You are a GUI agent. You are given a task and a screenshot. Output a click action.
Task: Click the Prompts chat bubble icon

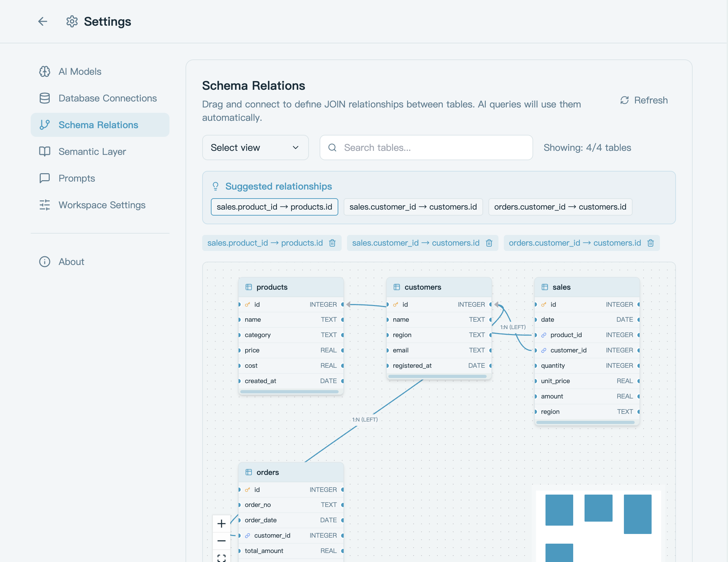(x=45, y=178)
